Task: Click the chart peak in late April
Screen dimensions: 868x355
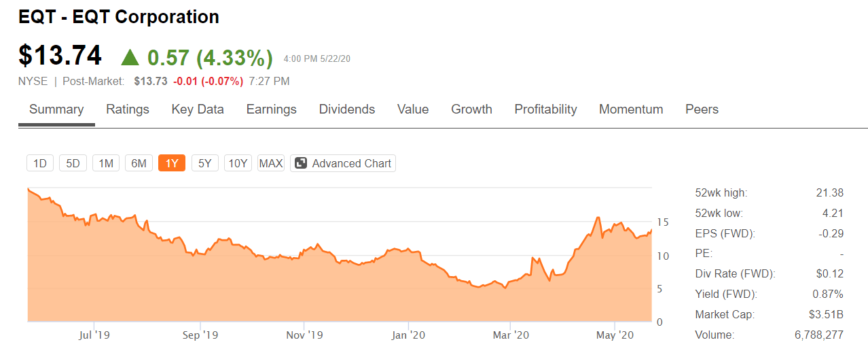Action: coord(597,218)
